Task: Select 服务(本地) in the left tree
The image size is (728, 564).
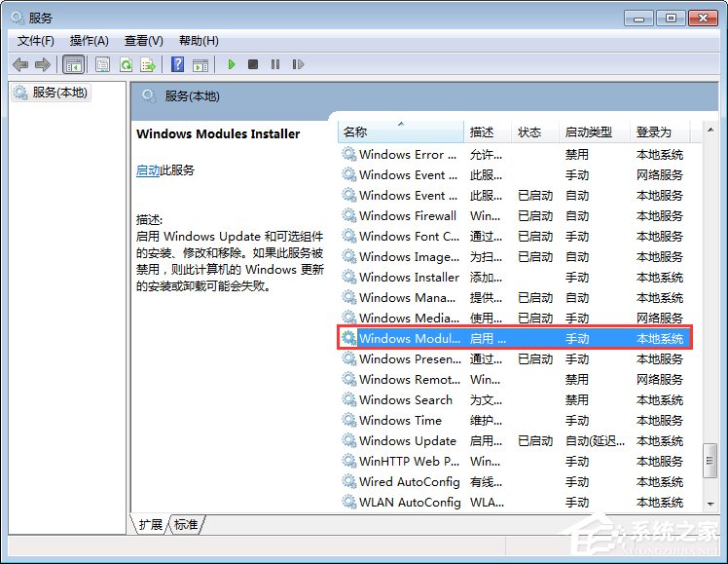Action: click(x=51, y=93)
